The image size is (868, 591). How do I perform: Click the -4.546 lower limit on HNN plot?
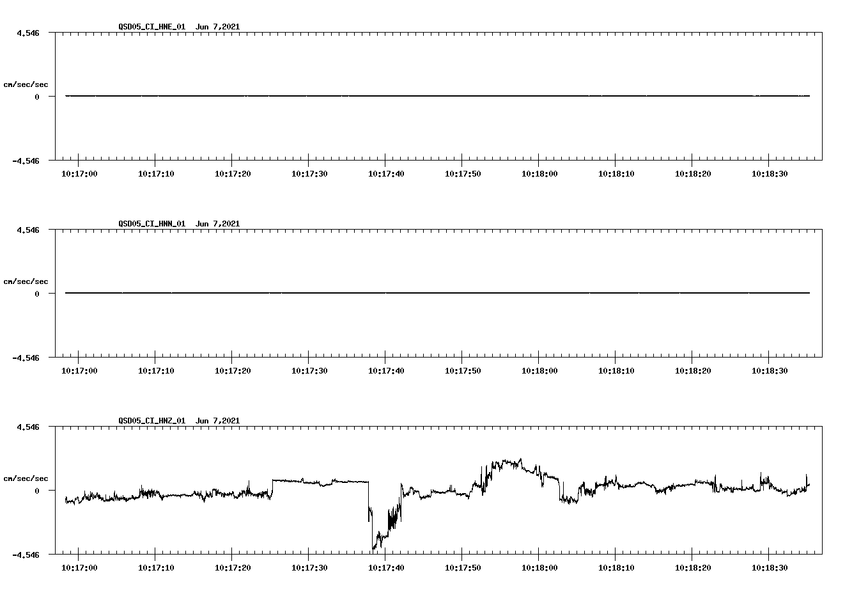26,358
